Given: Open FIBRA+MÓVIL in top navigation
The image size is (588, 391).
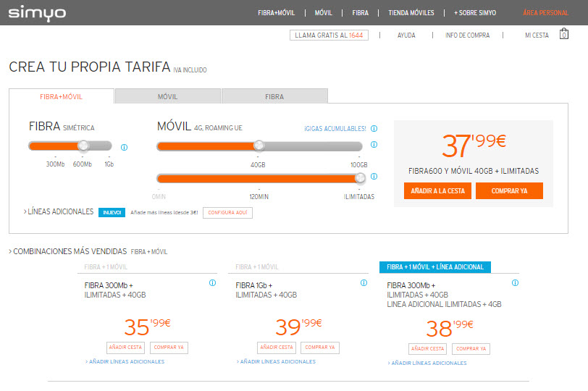Looking at the screenshot, I should 277,13.
